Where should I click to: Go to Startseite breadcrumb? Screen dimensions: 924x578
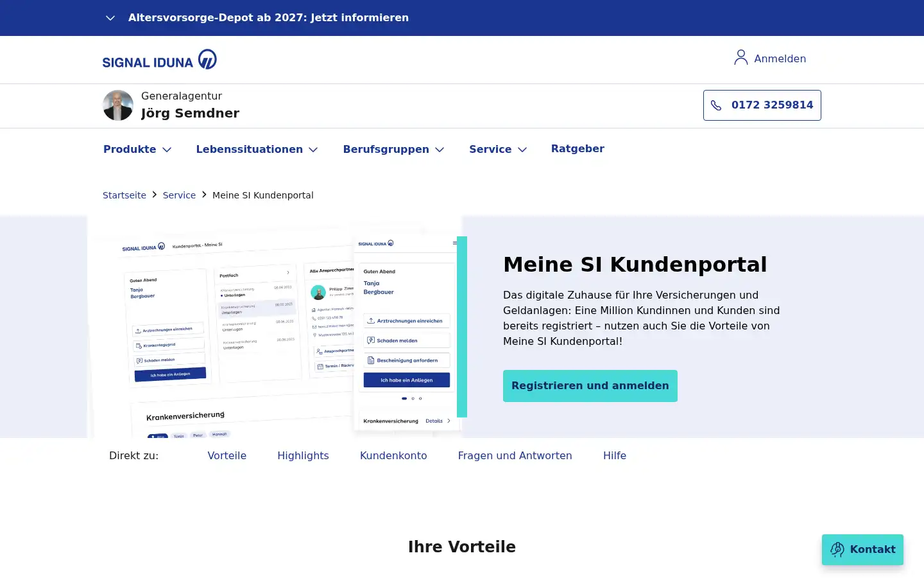click(124, 195)
